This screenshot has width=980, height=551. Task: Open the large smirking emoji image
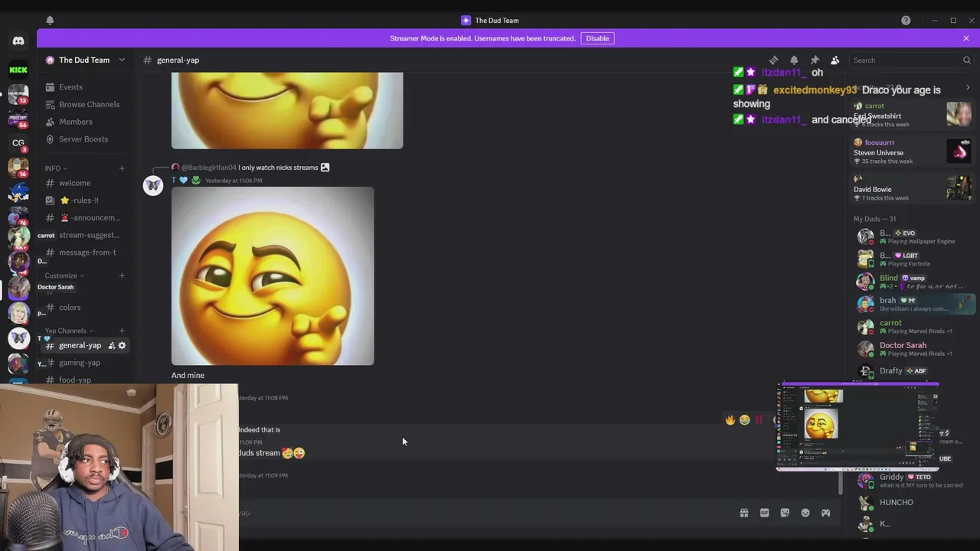click(273, 276)
